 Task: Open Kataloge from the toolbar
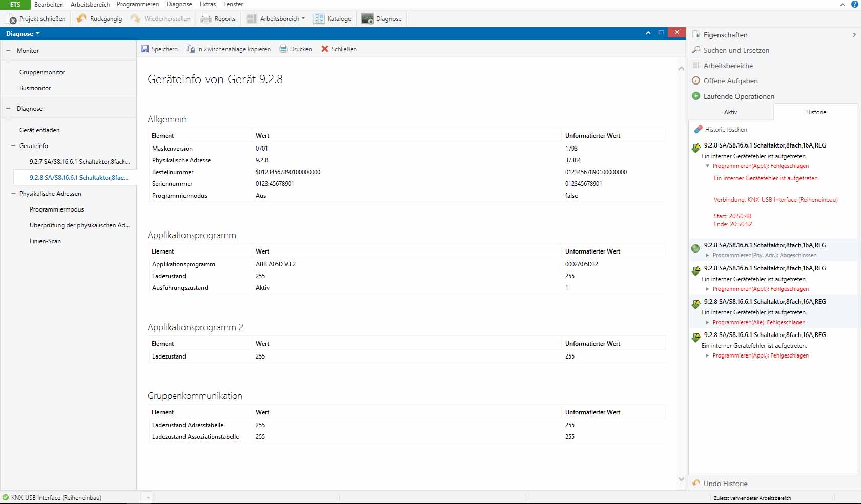[332, 19]
